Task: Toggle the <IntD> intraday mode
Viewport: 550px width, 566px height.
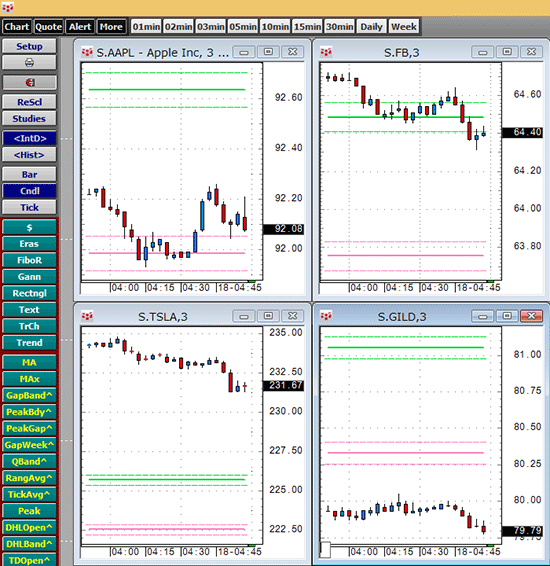Action: click(29, 138)
